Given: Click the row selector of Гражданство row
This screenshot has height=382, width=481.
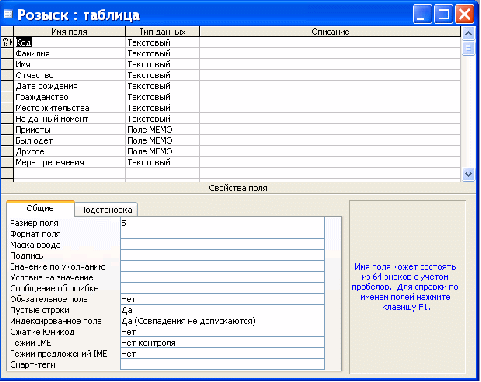Looking at the screenshot, I should tap(7, 97).
